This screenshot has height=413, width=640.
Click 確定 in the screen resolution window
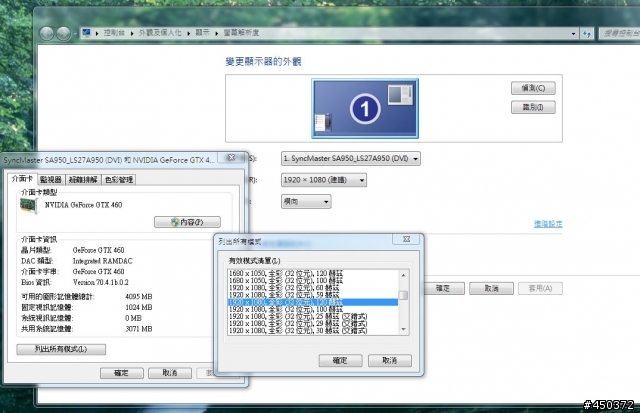point(443,289)
